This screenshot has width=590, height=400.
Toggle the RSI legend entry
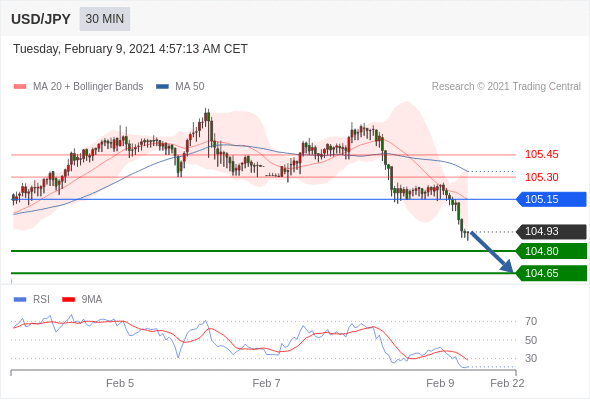(x=32, y=300)
